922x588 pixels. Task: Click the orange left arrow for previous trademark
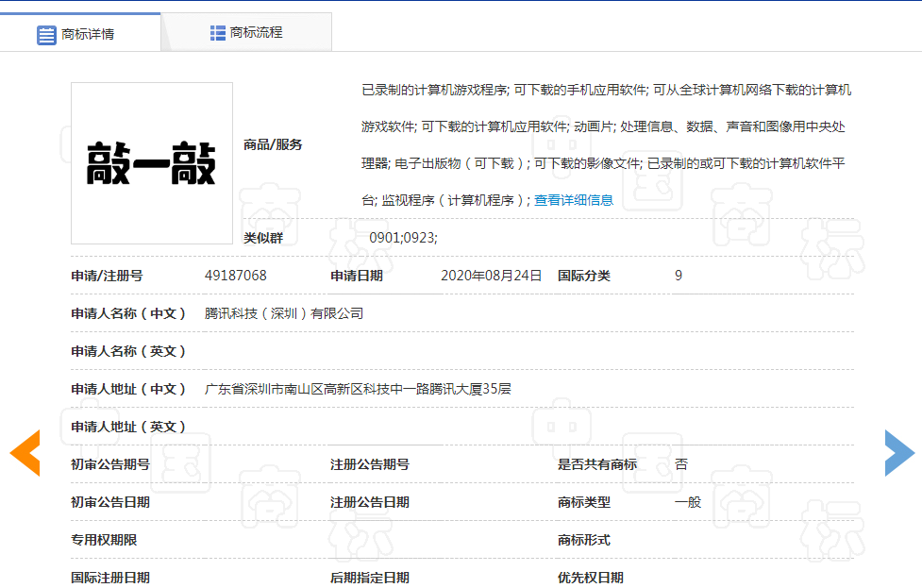click(x=25, y=452)
